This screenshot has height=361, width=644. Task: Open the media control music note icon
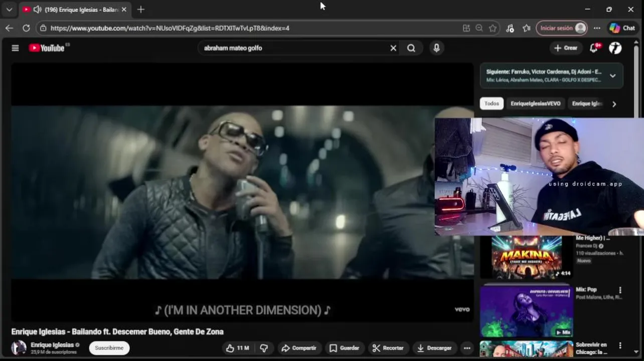(510, 28)
